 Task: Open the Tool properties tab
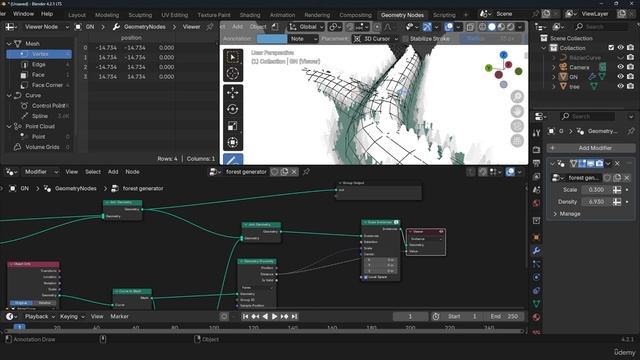coord(537,133)
